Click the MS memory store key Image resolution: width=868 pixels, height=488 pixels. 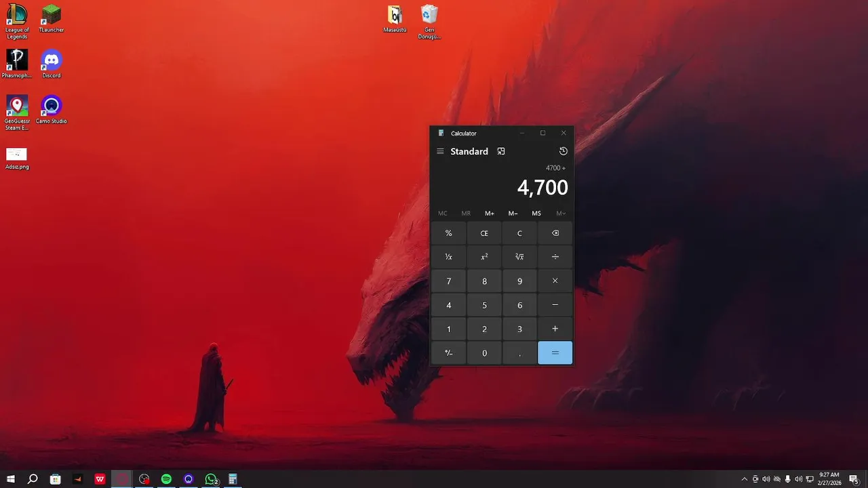tap(536, 213)
